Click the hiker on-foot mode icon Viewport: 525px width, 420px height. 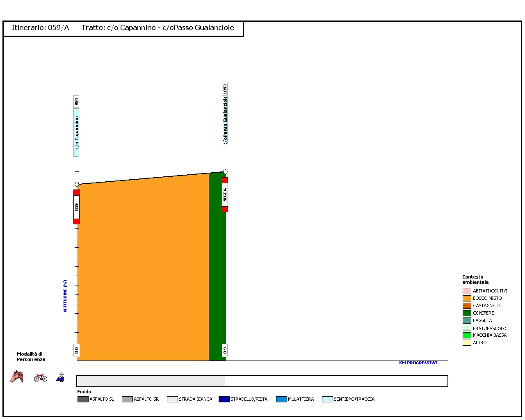pyautogui.click(x=61, y=377)
